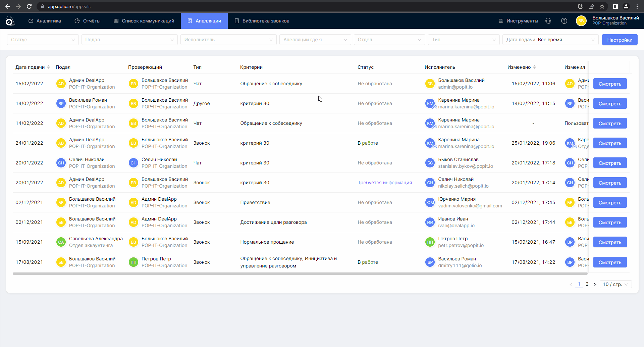The width and height of the screenshot is (644, 347).
Task: Click the help question mark icon
Action: click(x=564, y=21)
